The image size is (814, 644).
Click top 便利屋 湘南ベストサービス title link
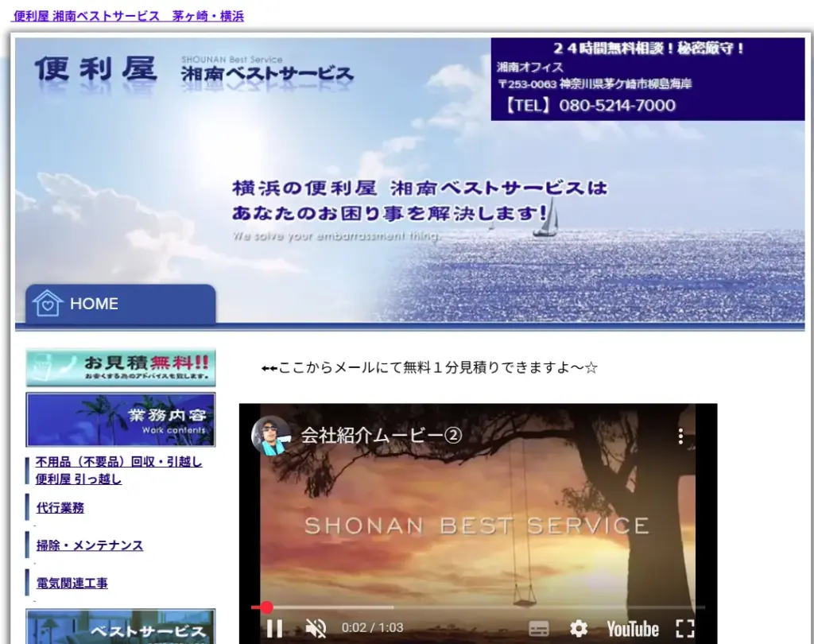click(129, 16)
